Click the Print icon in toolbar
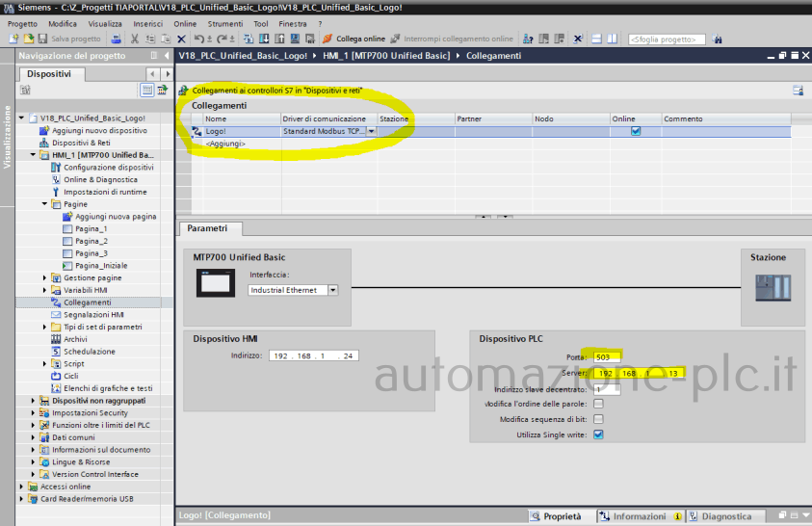 point(117,39)
